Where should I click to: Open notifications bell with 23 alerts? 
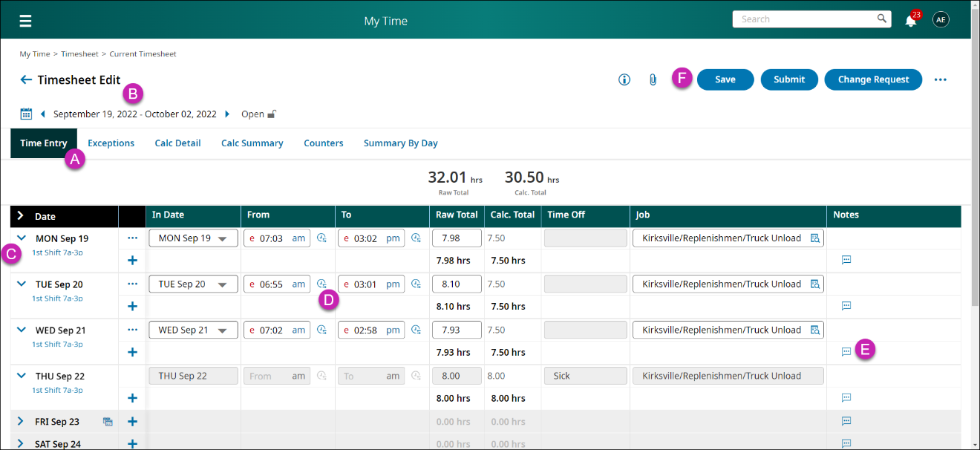[x=911, y=20]
